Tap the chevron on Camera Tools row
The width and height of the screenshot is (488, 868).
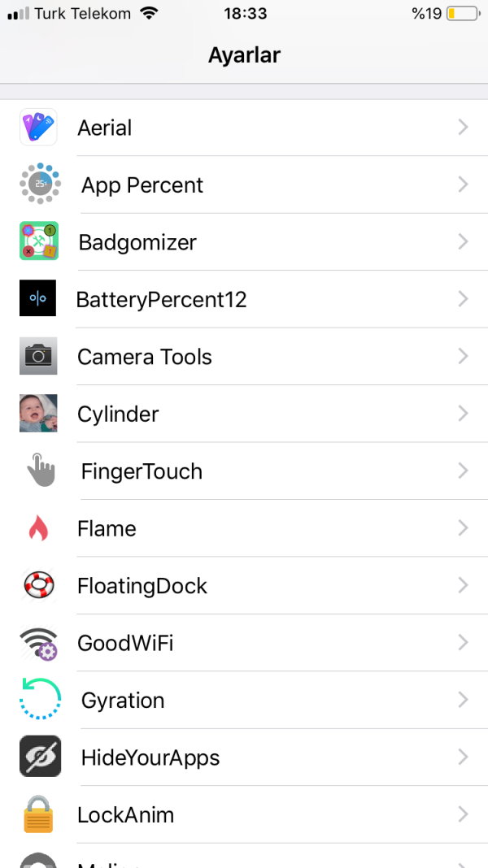(x=463, y=356)
